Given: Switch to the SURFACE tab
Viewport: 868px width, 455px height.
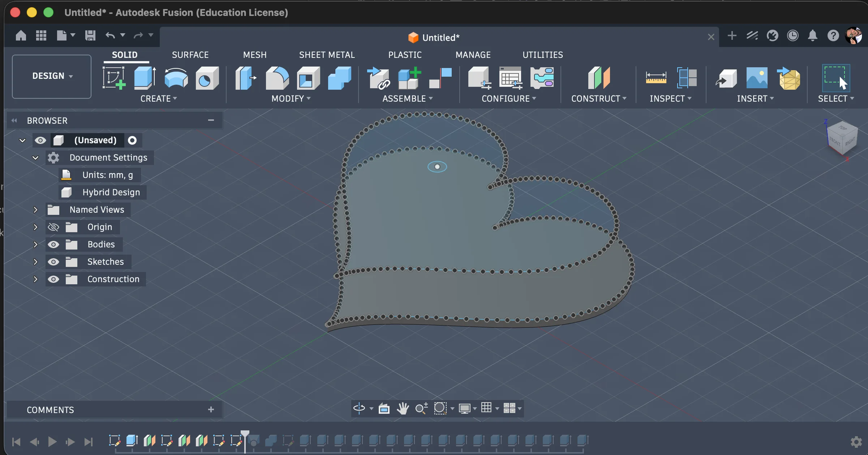Looking at the screenshot, I should (190, 55).
